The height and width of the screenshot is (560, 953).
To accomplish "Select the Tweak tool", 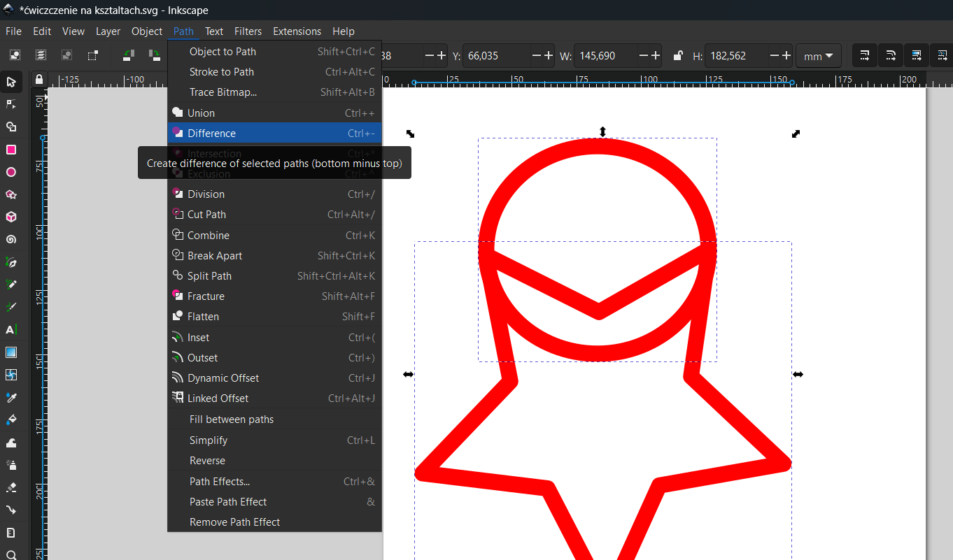I will pyautogui.click(x=11, y=443).
